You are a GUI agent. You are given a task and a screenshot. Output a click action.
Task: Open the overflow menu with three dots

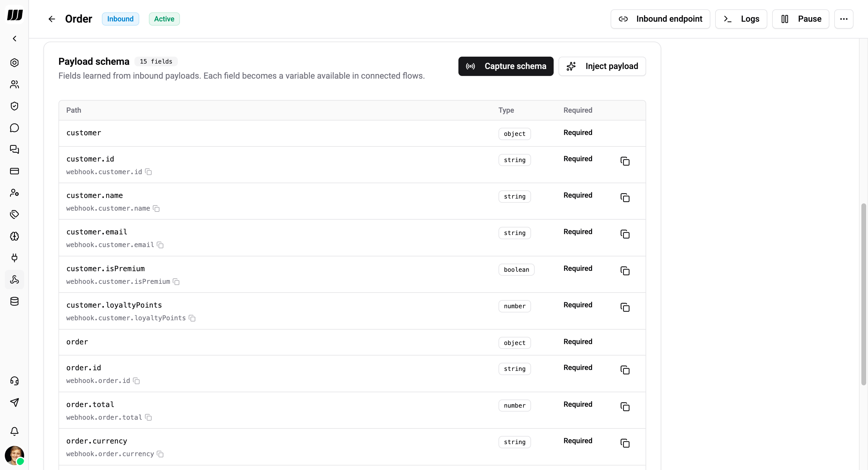point(844,19)
